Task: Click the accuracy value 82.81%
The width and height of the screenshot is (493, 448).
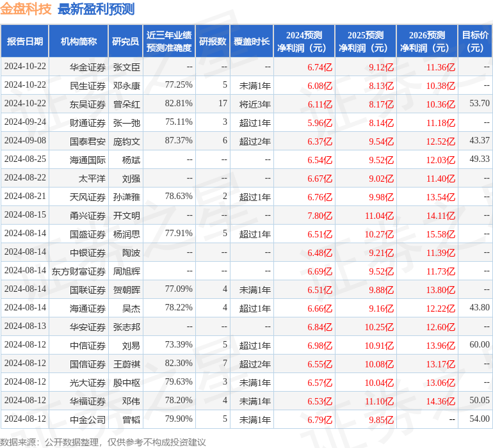Action: pyautogui.click(x=179, y=104)
